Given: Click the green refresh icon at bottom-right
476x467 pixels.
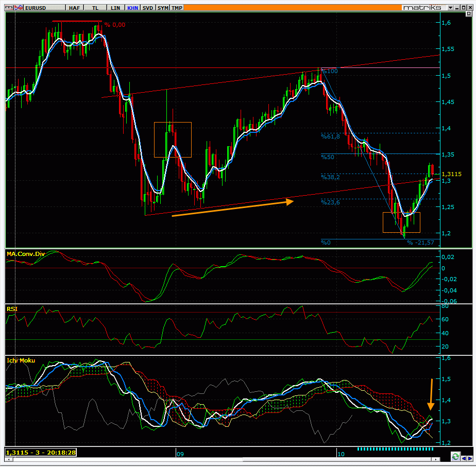Looking at the screenshot, I should [x=455, y=457].
